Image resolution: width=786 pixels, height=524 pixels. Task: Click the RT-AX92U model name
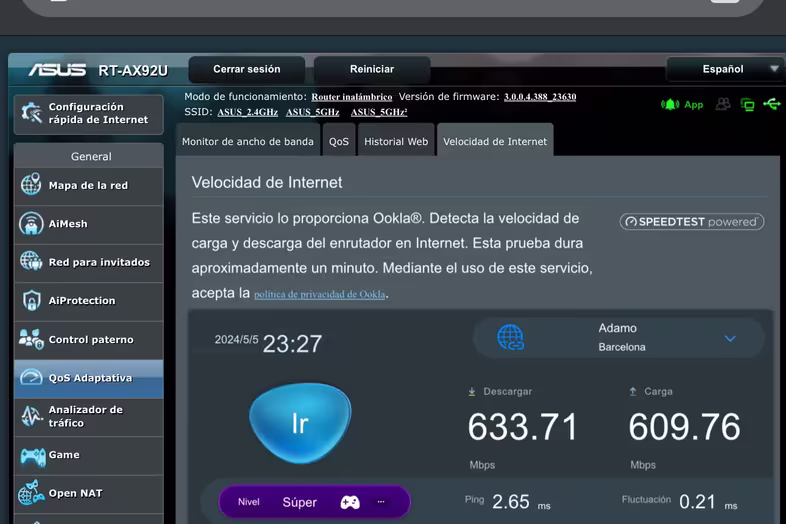pos(133,71)
